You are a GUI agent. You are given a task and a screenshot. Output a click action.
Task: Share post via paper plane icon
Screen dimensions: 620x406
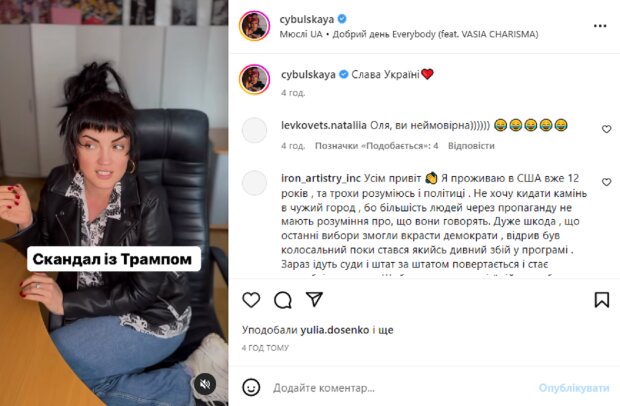coord(315,300)
